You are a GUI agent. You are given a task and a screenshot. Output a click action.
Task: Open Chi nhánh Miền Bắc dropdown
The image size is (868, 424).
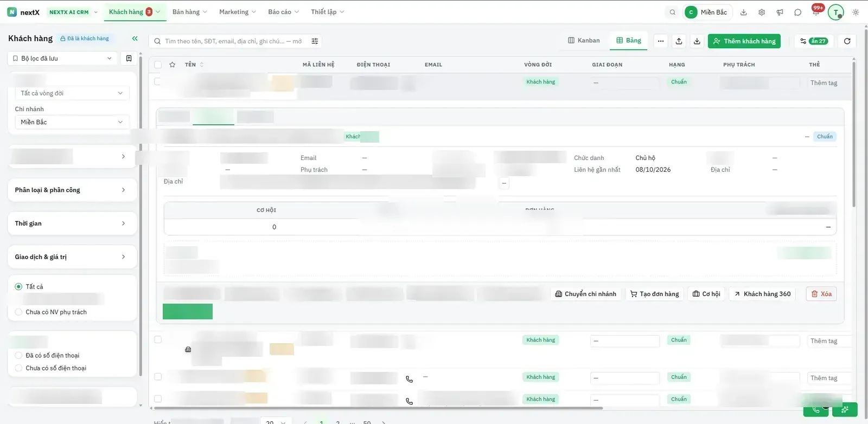[72, 122]
